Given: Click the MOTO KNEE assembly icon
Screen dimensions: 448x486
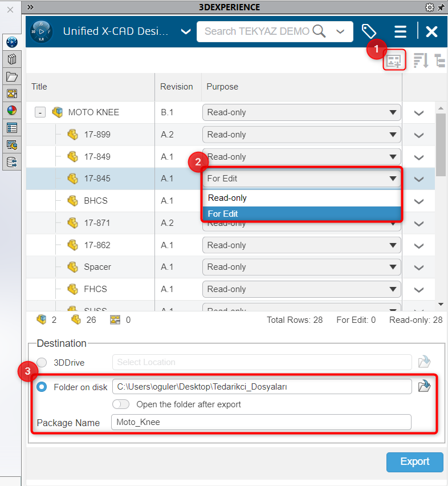Looking at the screenshot, I should (58, 112).
